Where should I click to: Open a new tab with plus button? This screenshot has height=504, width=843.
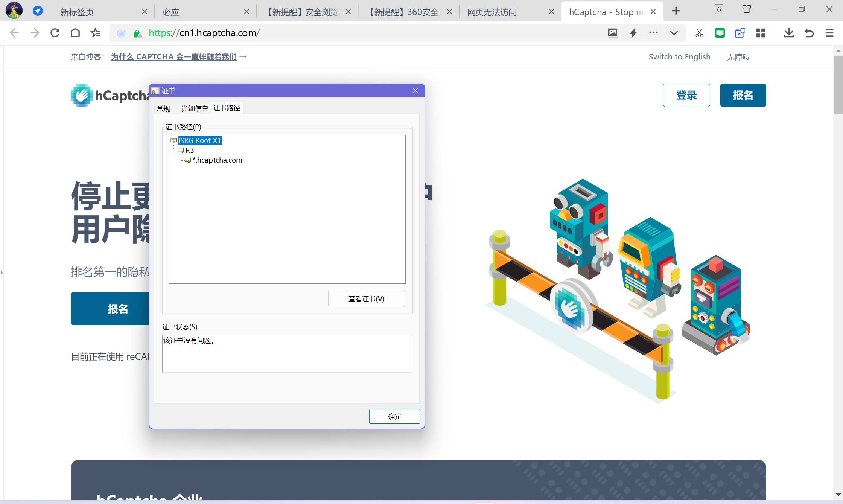pos(676,11)
